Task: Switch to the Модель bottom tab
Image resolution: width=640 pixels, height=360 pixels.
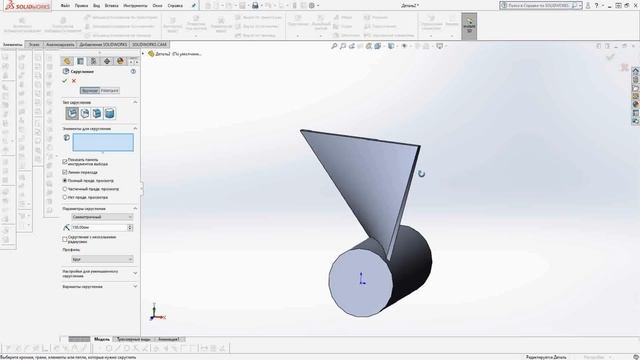Action: (x=102, y=339)
